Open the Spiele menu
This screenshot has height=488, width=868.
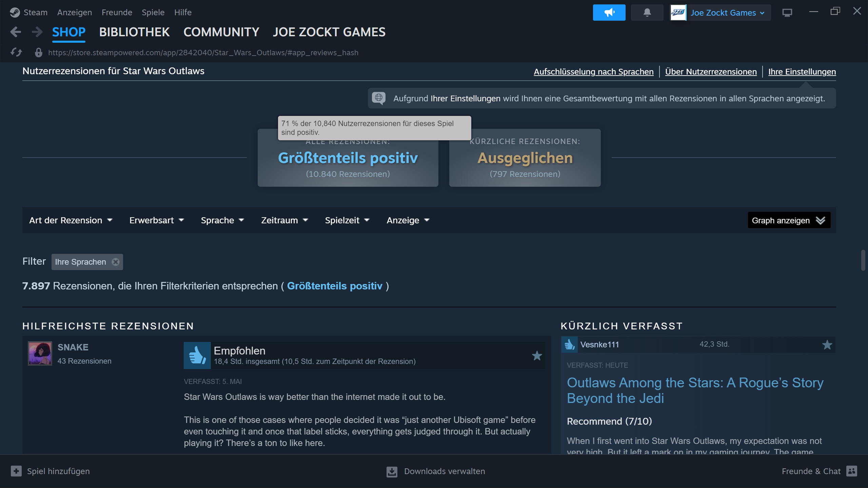[153, 13]
